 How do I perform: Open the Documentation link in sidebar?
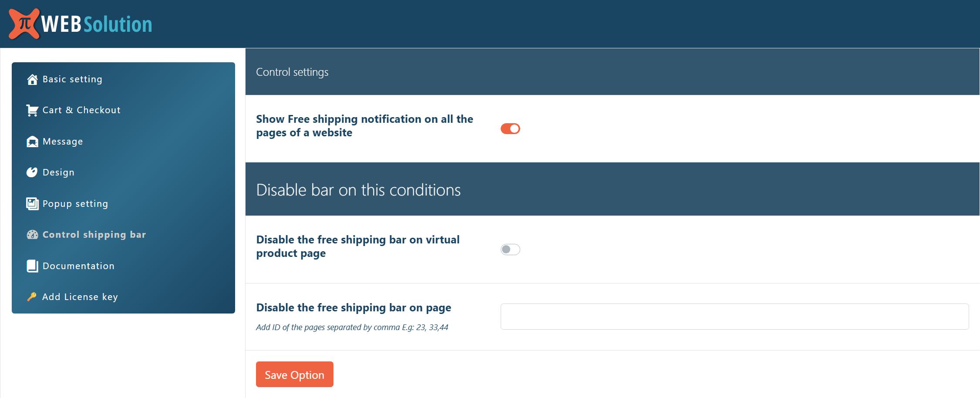[x=78, y=266]
